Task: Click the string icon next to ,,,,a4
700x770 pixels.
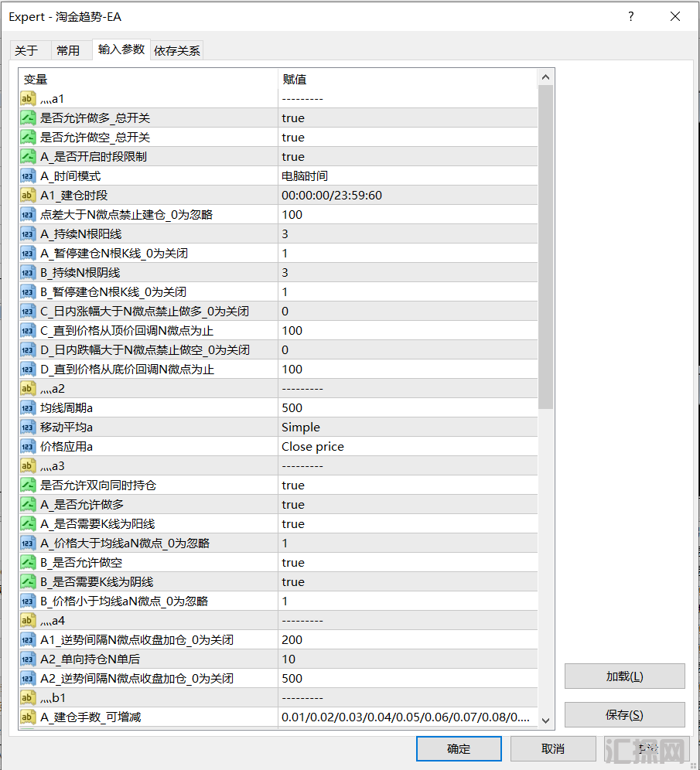Action: coord(28,621)
